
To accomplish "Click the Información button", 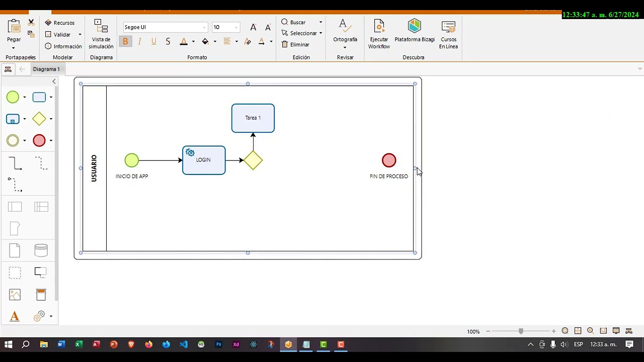I will click(63, 46).
